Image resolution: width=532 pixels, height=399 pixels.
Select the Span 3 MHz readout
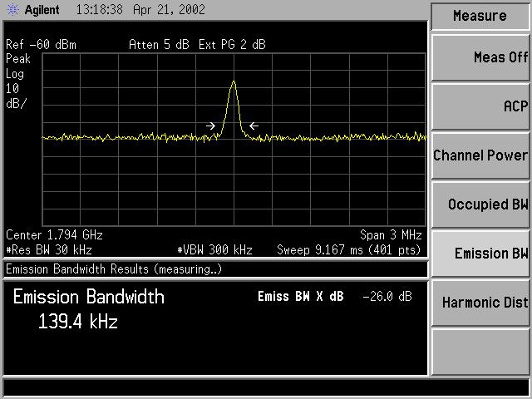(x=391, y=235)
